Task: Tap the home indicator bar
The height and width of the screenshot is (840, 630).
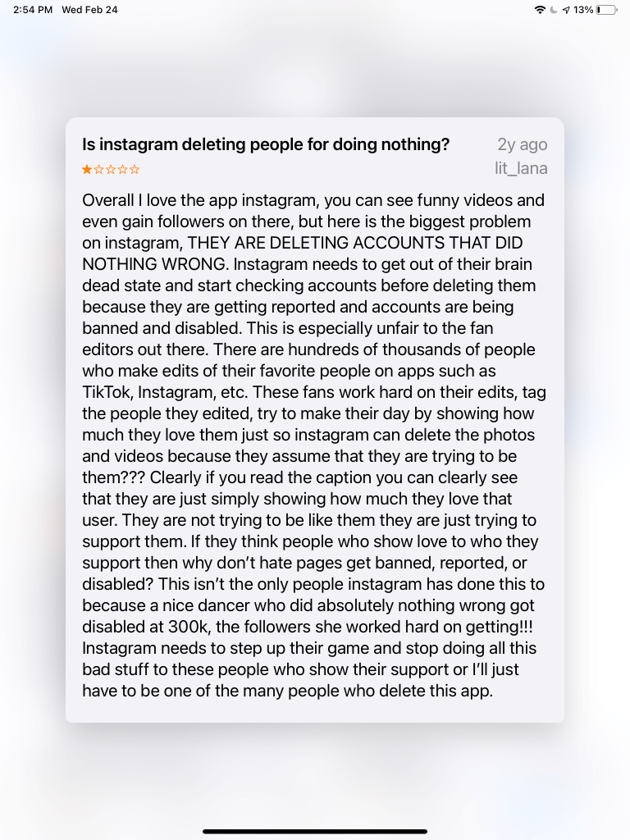Action: 315,831
